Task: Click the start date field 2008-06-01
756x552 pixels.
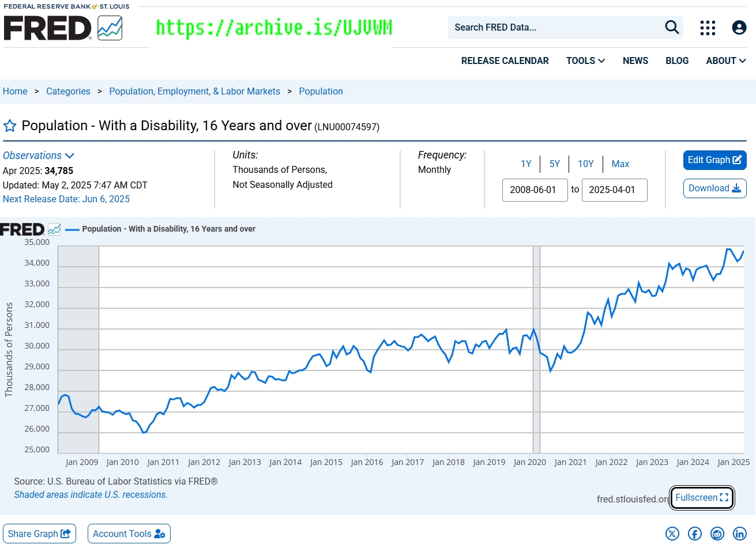Action: point(535,190)
